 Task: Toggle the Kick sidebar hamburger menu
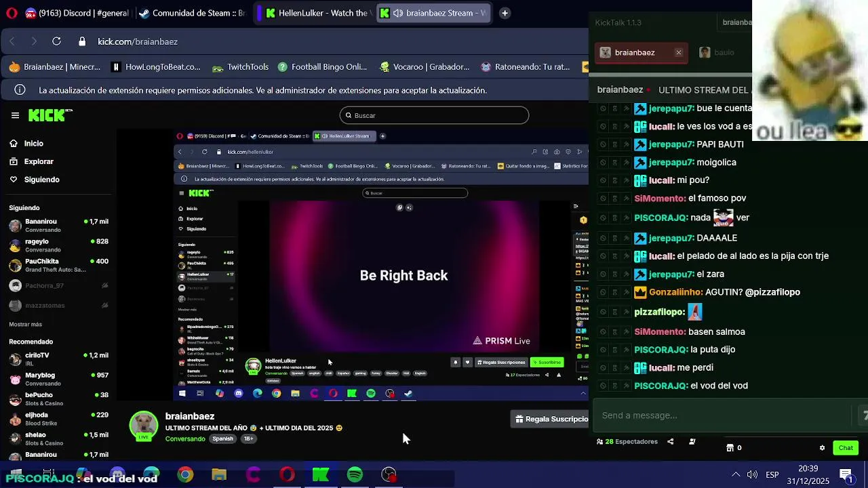(x=15, y=115)
